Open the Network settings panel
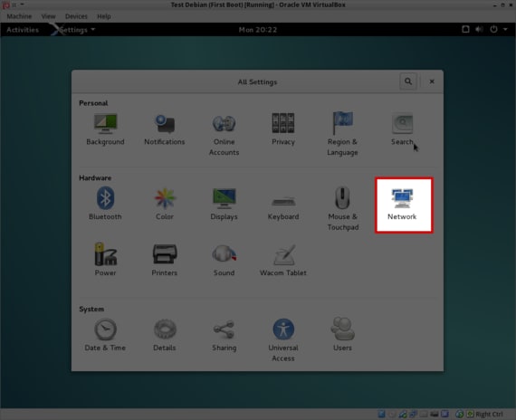 click(404, 205)
